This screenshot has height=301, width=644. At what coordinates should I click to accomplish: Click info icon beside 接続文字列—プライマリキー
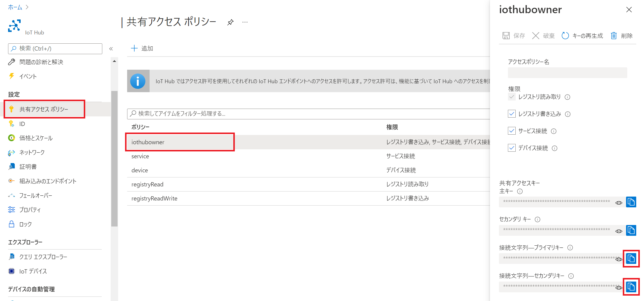click(570, 247)
